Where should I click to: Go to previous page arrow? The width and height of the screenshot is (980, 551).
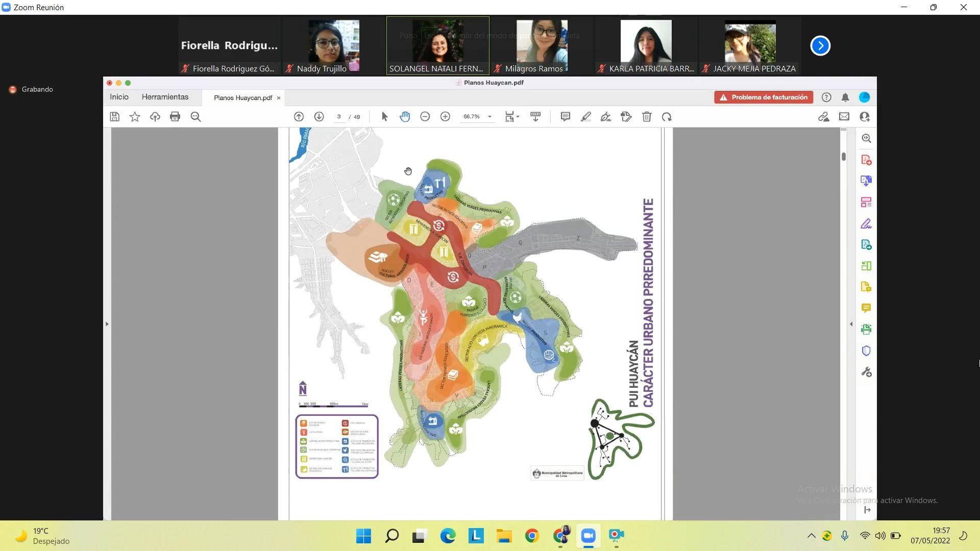(299, 117)
